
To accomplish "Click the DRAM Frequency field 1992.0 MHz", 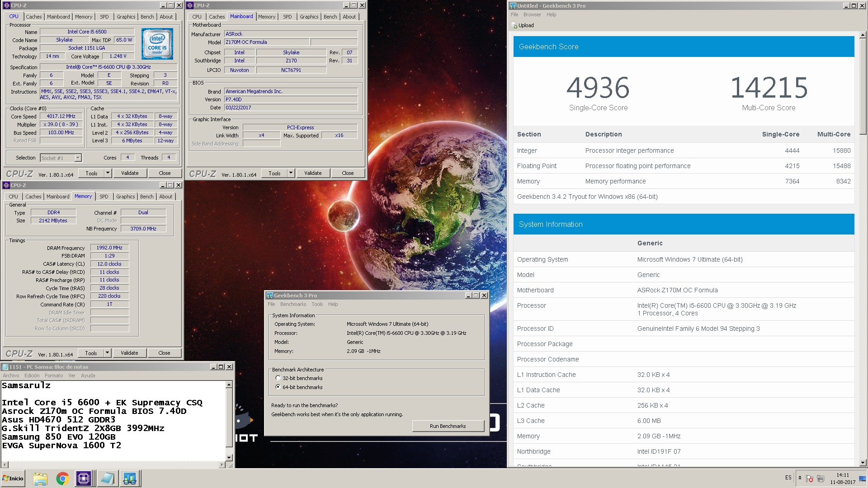I will click(109, 248).
